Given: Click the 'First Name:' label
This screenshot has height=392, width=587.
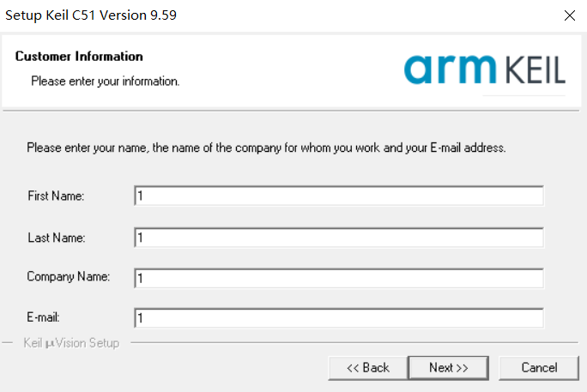Looking at the screenshot, I should [x=56, y=196].
